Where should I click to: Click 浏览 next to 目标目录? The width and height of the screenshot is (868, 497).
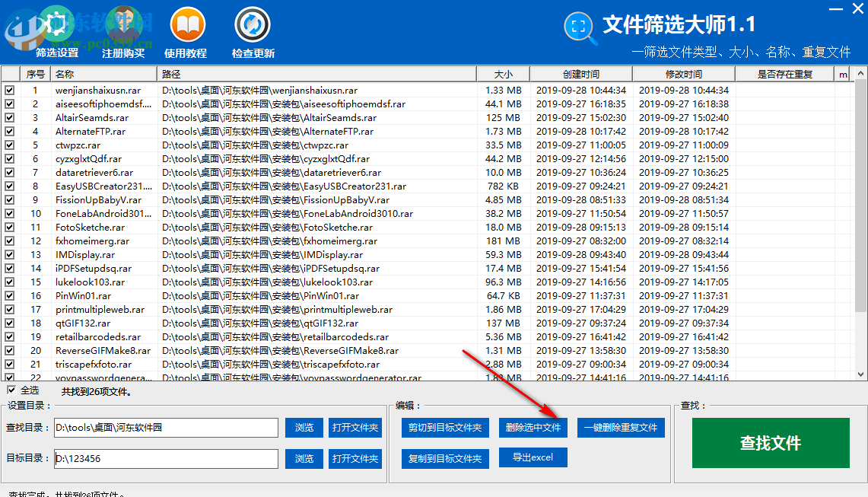point(304,458)
